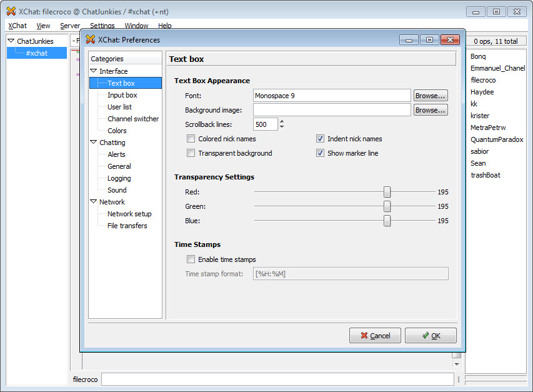
Task: Open the Help menu
Action: tap(165, 26)
